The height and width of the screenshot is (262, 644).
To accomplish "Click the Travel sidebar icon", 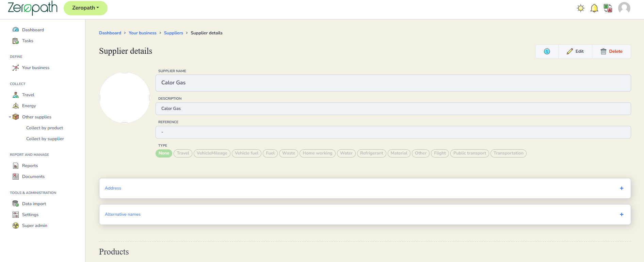I will (x=16, y=95).
